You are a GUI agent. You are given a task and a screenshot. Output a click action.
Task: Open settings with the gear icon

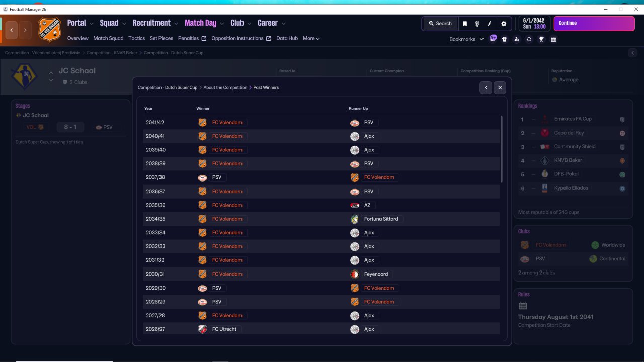pos(504,24)
